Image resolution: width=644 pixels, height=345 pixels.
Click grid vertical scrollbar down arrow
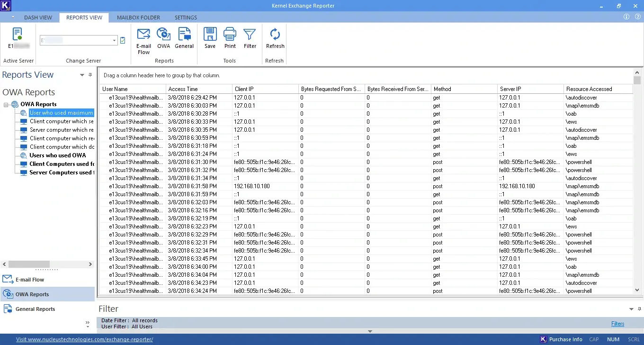coord(637,290)
